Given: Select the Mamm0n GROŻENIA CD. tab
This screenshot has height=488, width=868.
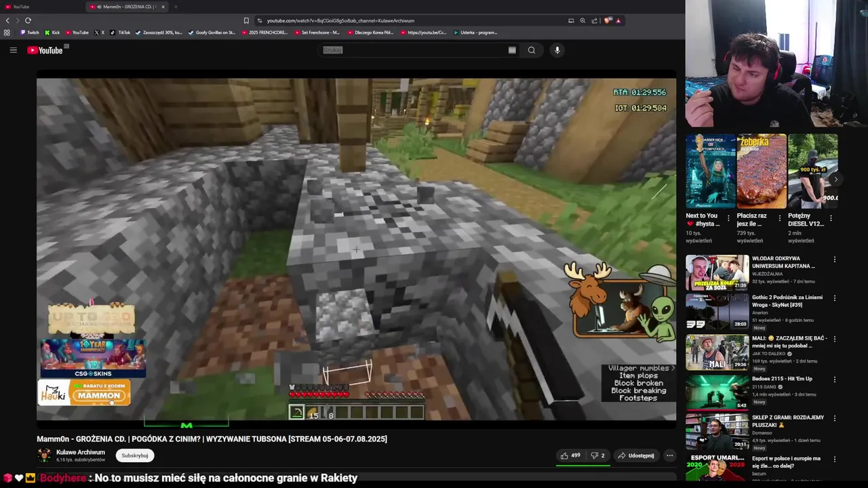Looking at the screenshot, I should 125,7.
